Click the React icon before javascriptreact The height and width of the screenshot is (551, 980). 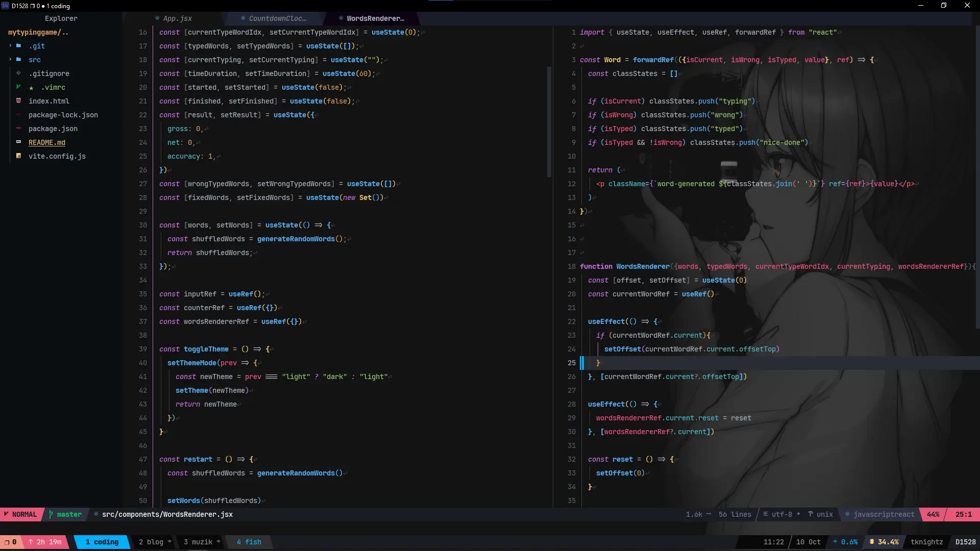click(x=847, y=514)
